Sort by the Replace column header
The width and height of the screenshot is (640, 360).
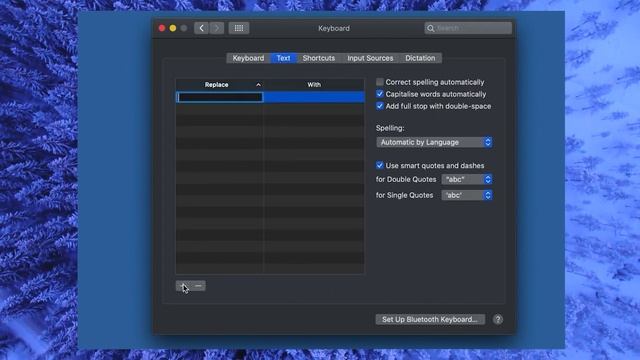pos(220,84)
